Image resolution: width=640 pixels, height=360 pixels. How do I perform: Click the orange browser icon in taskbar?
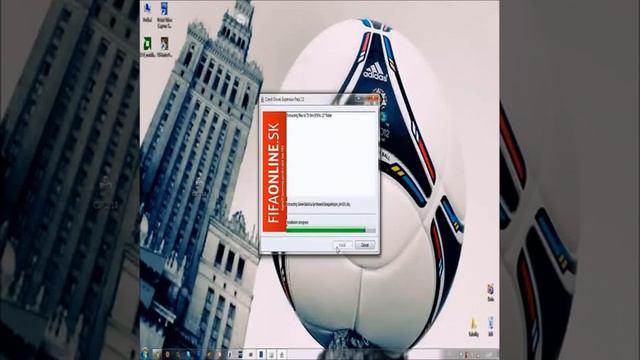167,355
